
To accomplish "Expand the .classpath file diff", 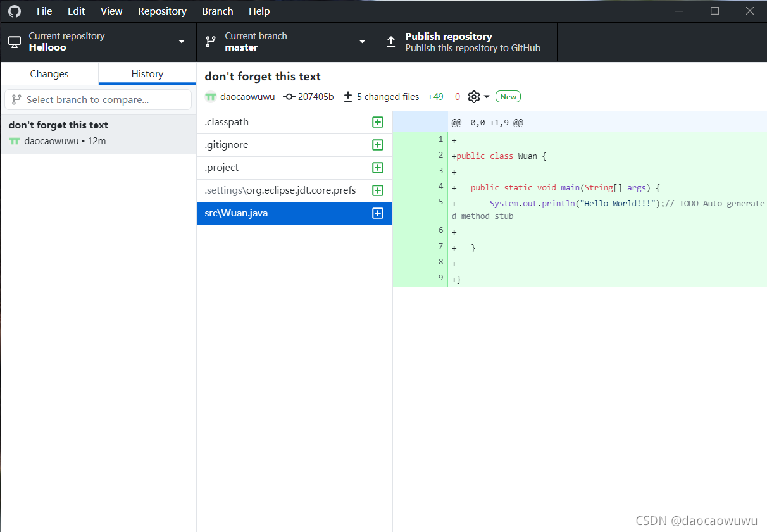I will click(378, 122).
